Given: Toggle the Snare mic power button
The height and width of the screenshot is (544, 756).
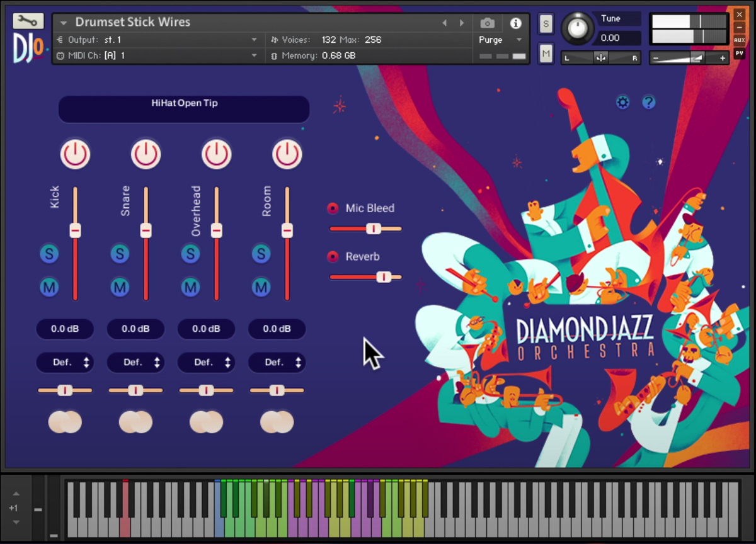Looking at the screenshot, I should [146, 154].
